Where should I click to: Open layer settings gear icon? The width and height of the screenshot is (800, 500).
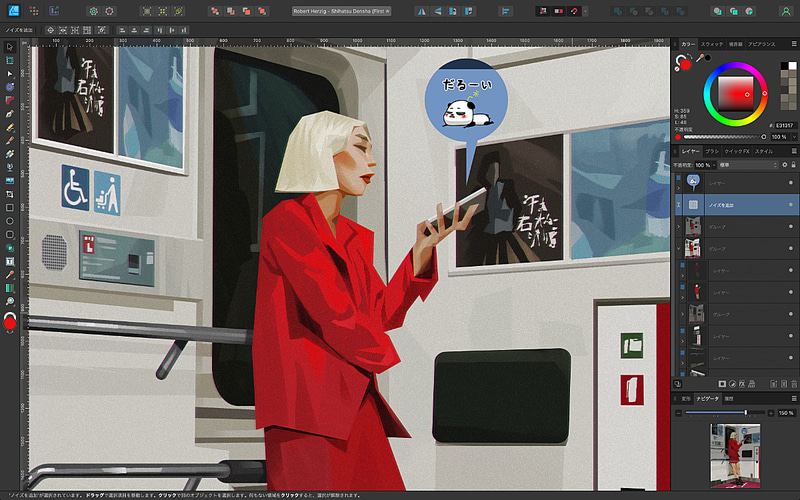[x=785, y=165]
